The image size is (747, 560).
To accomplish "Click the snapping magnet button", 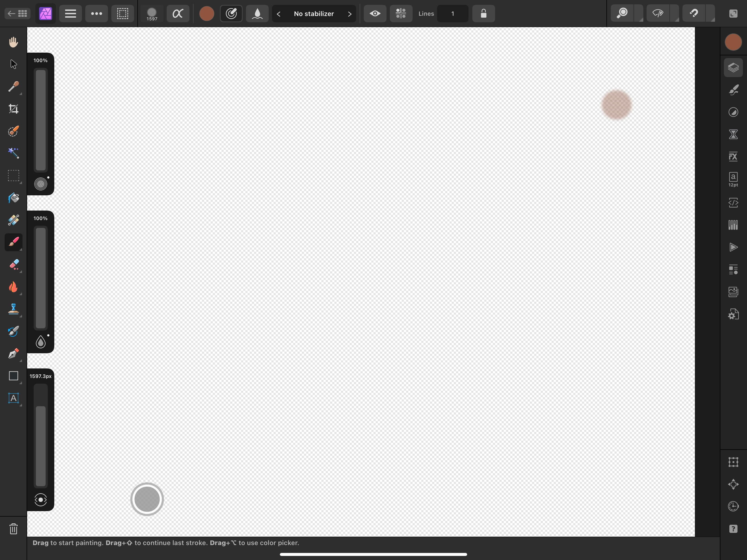I will tap(694, 14).
